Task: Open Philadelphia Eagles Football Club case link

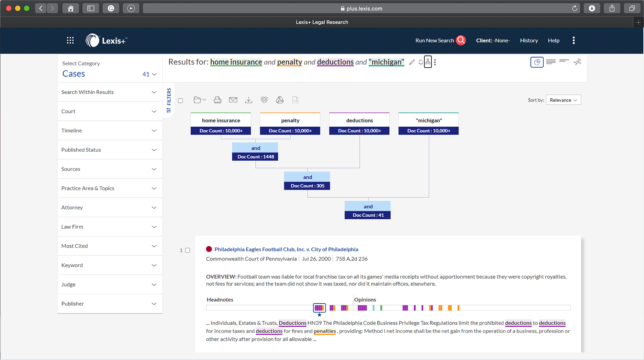Action: coord(286,249)
